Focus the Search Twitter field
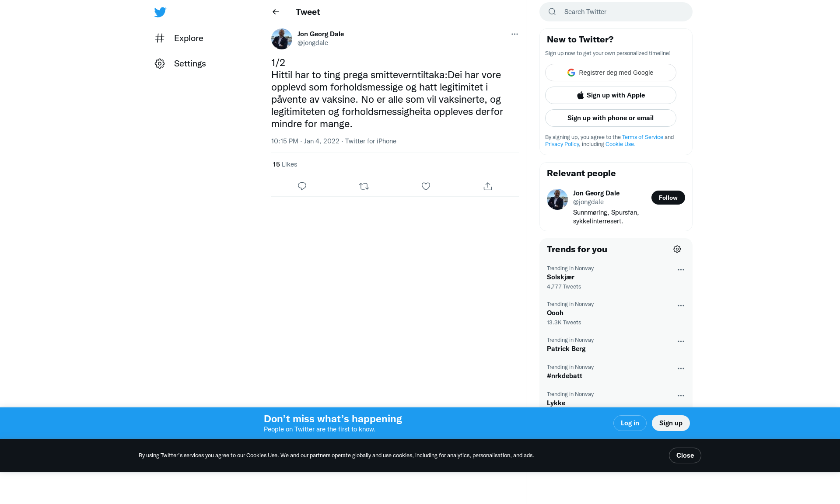Screen dimensions: 840x504 (616, 12)
